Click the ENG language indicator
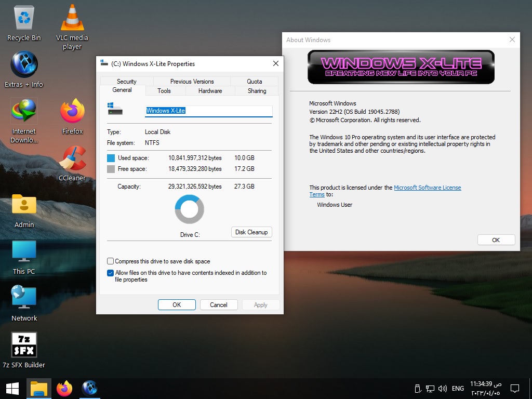Screen dimensions: 532x399 pos(458,389)
